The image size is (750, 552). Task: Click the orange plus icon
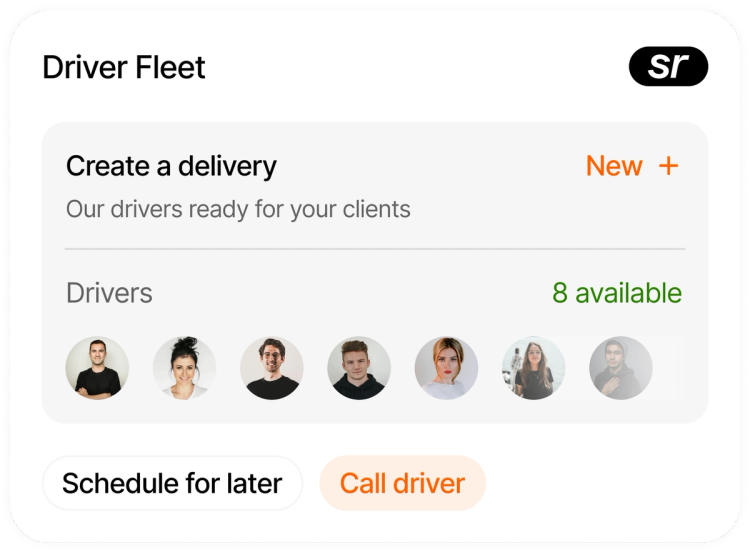click(x=668, y=166)
